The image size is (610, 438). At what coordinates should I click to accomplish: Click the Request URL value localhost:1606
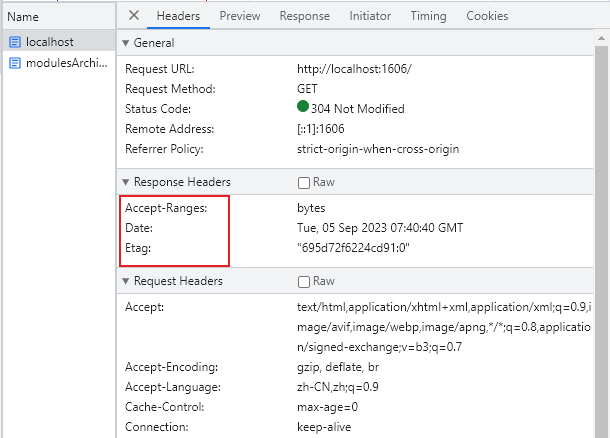[353, 69]
